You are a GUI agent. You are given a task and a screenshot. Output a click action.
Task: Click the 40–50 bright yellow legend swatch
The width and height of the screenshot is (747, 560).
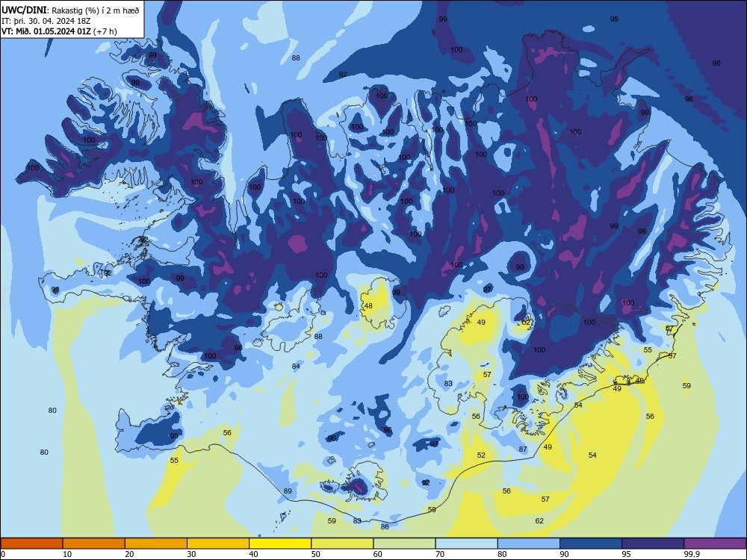280,544
